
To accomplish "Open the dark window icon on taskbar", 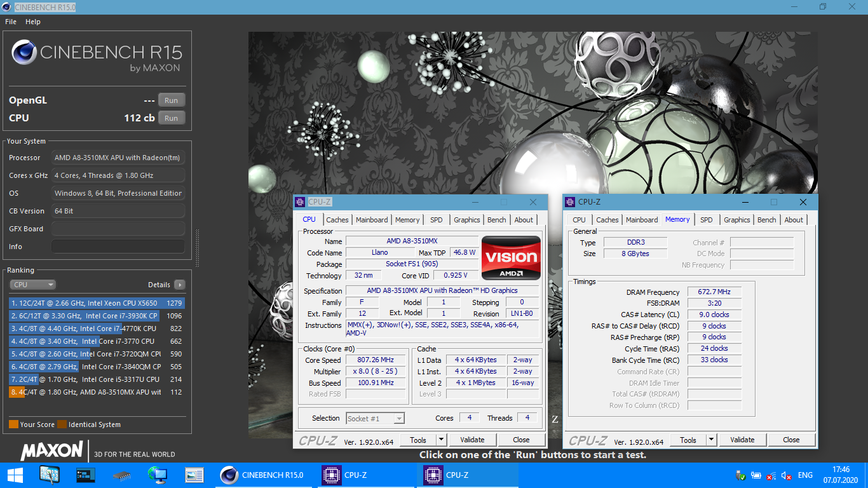I will (x=85, y=475).
